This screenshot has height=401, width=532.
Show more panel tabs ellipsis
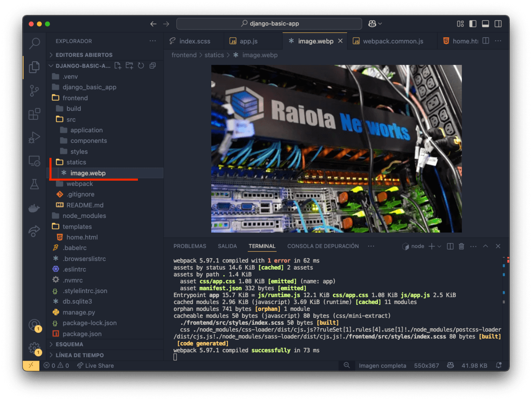[371, 246]
